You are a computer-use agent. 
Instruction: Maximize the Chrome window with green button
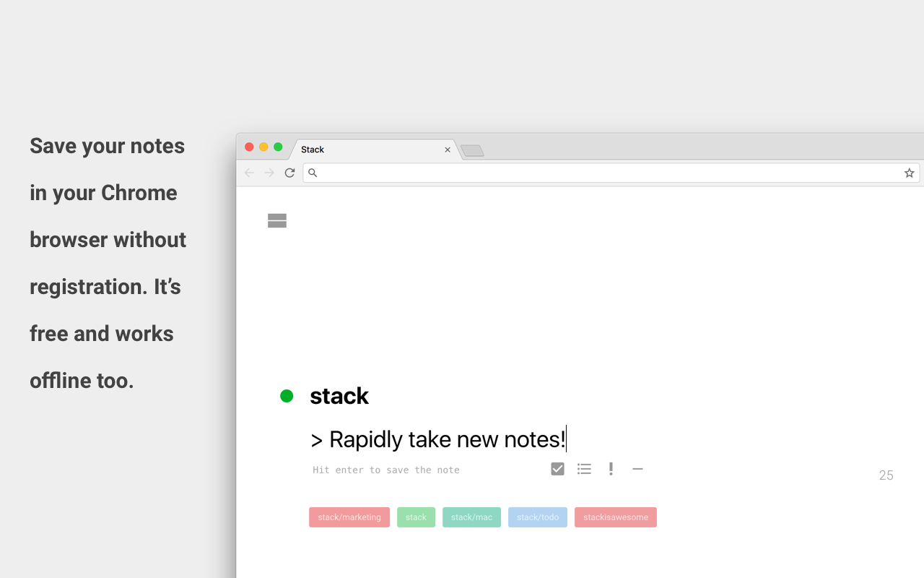click(278, 147)
